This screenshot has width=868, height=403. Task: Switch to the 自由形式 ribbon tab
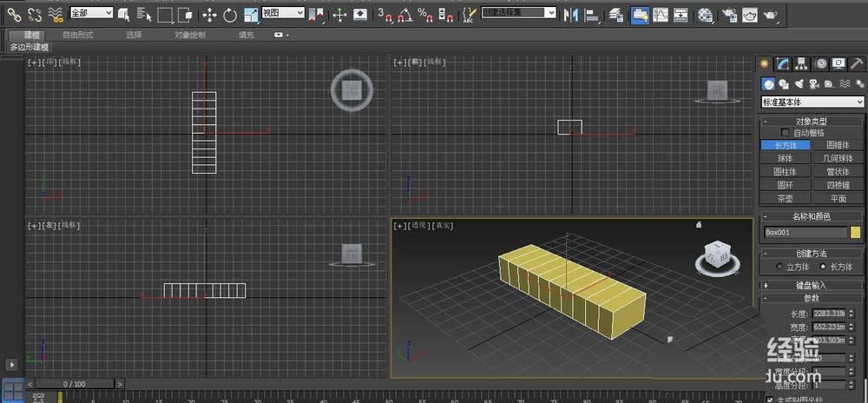pos(78,35)
